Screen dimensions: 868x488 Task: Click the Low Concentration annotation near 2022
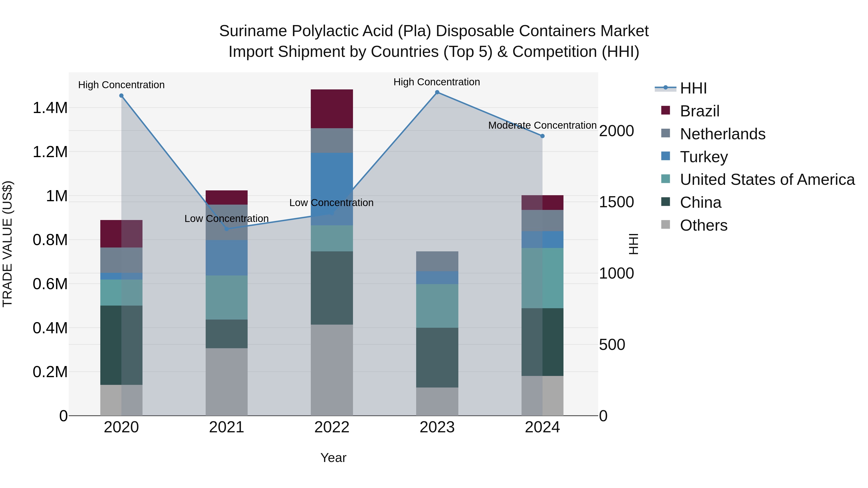(332, 203)
